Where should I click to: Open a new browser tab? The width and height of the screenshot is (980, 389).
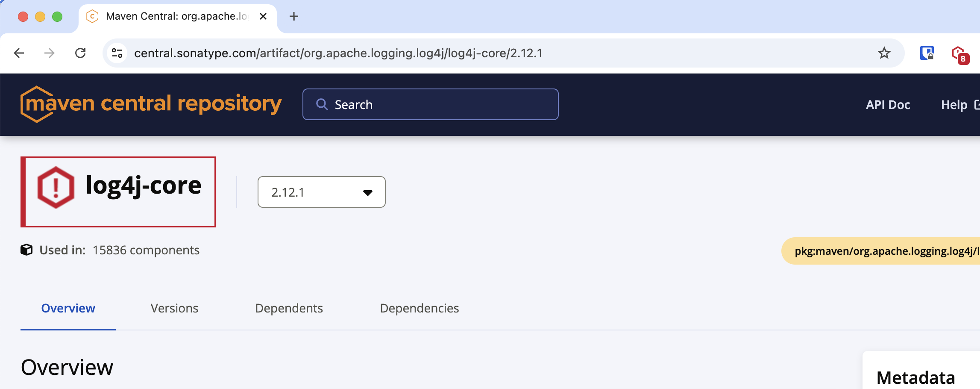(293, 16)
